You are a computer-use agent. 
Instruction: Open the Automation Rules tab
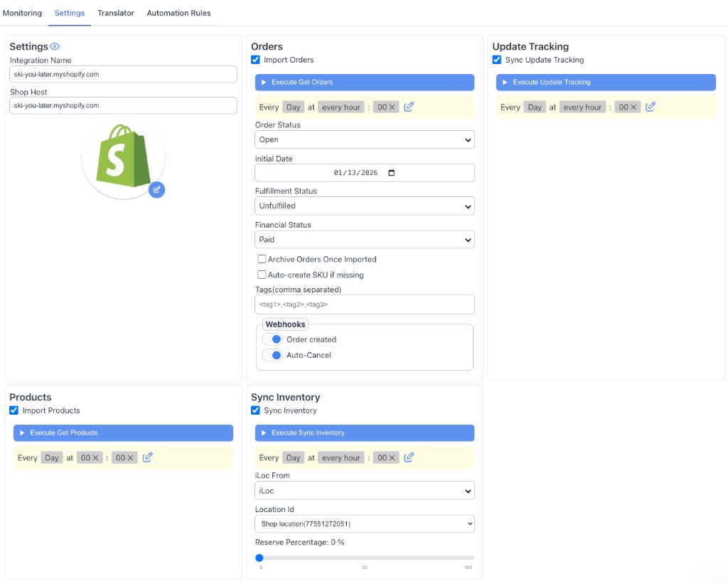(x=178, y=12)
